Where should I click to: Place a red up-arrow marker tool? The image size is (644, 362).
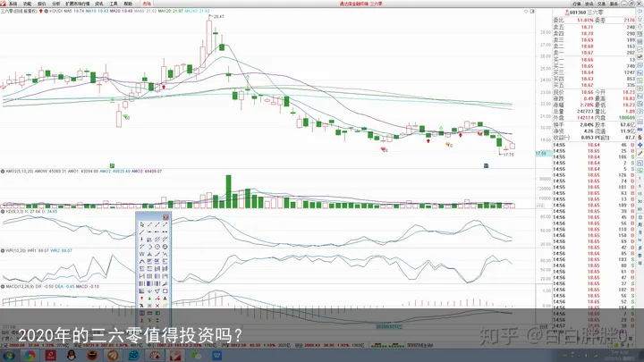click(142, 299)
